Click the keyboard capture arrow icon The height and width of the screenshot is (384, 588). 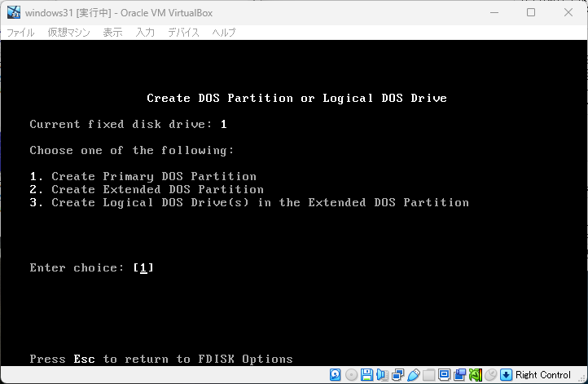click(x=507, y=374)
